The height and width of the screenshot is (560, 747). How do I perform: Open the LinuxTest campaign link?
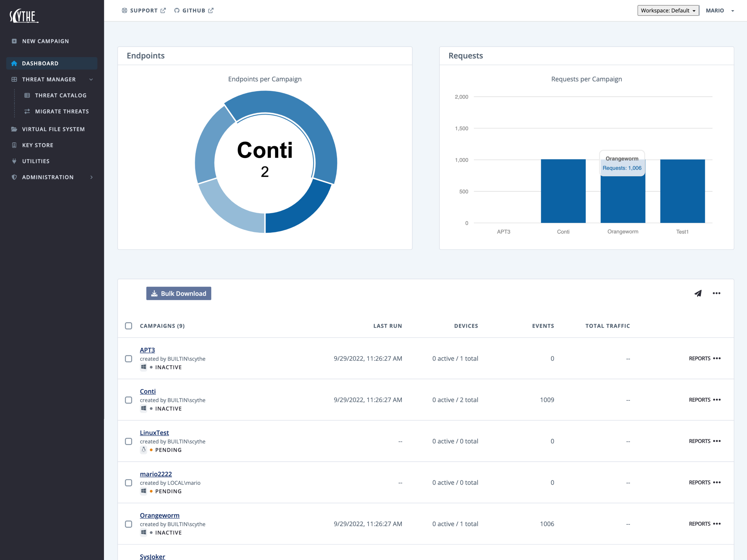pyautogui.click(x=154, y=432)
